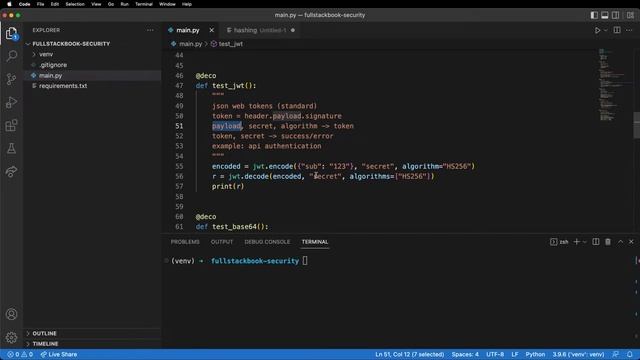Click the zsh terminal shell indicator

(559, 242)
